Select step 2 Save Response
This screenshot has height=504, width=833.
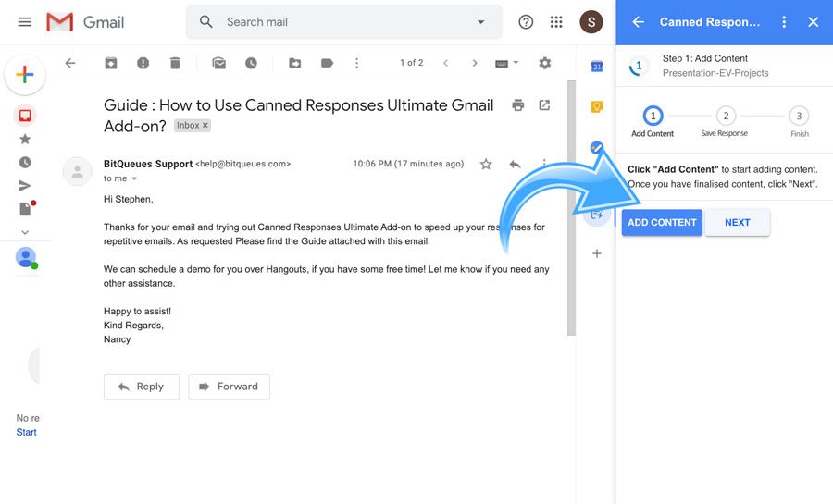(726, 117)
